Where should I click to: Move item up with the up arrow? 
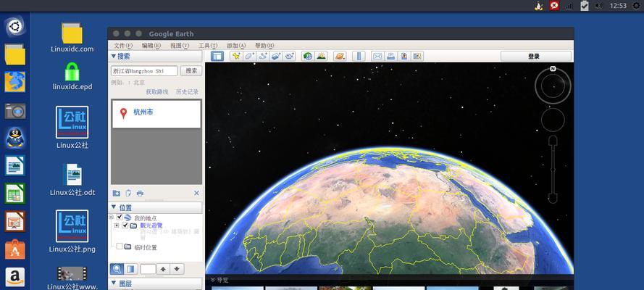coord(164,269)
